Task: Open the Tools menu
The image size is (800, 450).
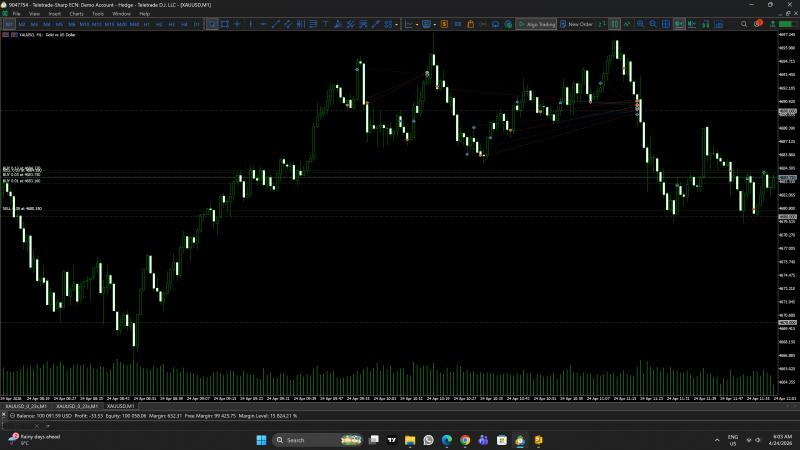Action: [98, 14]
